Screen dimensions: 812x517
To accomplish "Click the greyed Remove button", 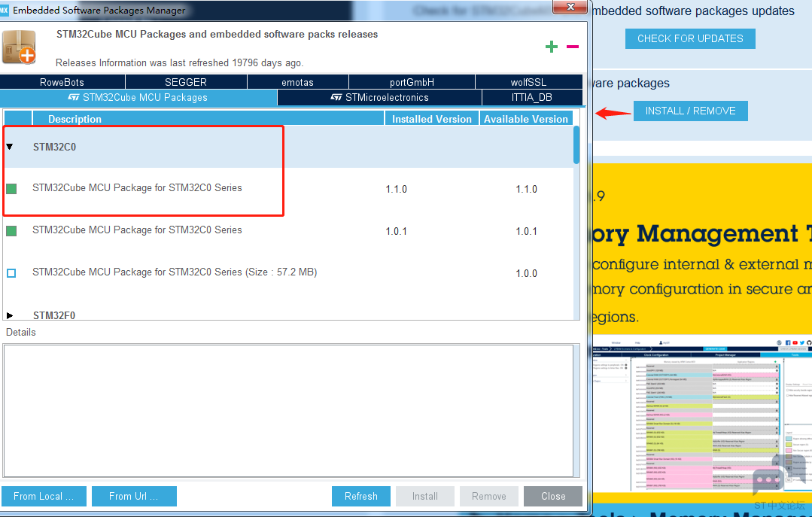I will (489, 496).
